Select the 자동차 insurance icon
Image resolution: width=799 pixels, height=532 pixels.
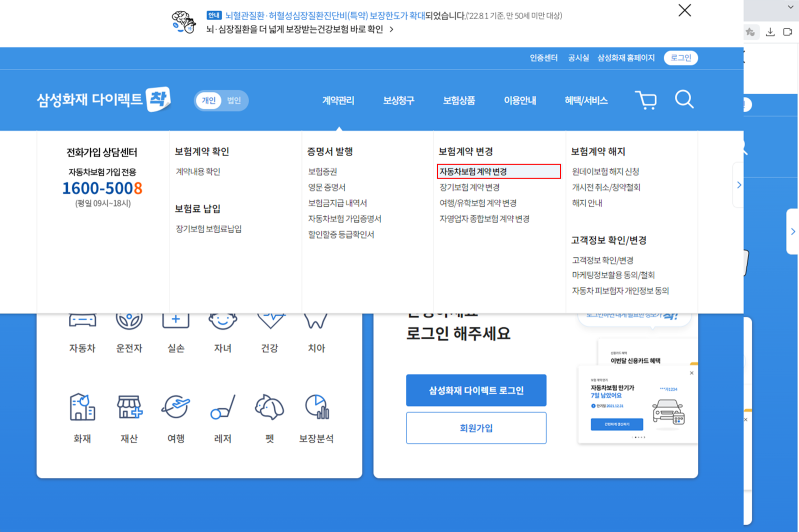[x=82, y=321]
